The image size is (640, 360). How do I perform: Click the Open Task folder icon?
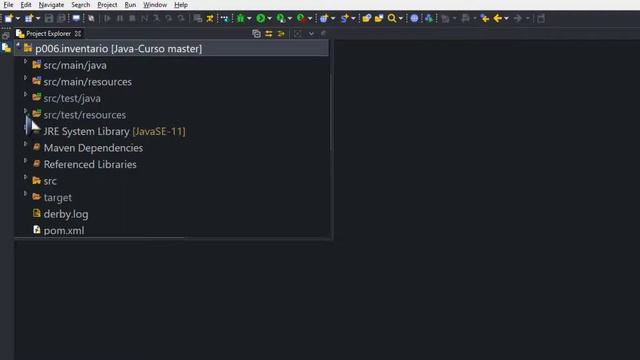click(379, 18)
